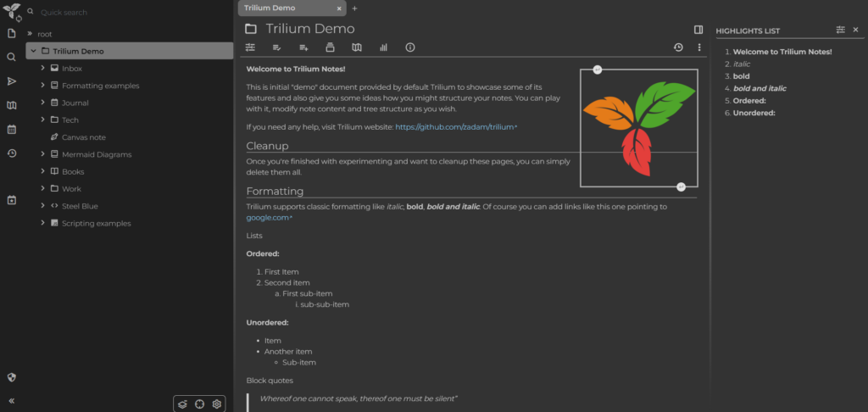Jump to 'Unordered:' highlight entry

(754, 113)
